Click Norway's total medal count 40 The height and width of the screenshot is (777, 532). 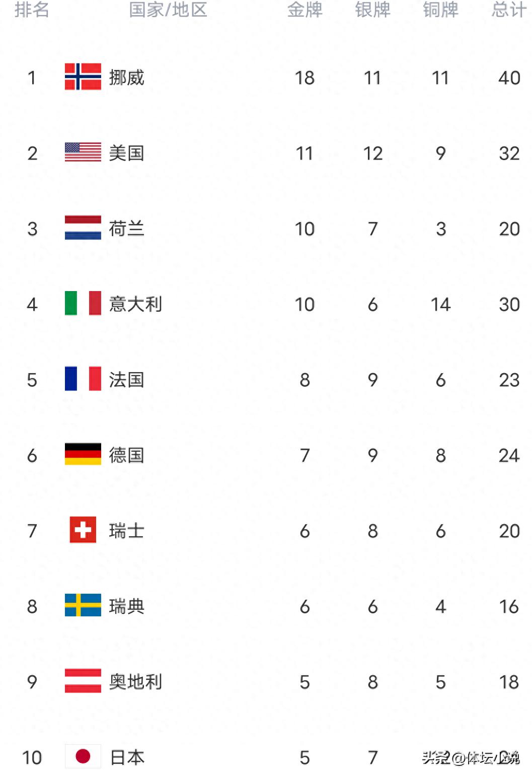[x=509, y=78]
